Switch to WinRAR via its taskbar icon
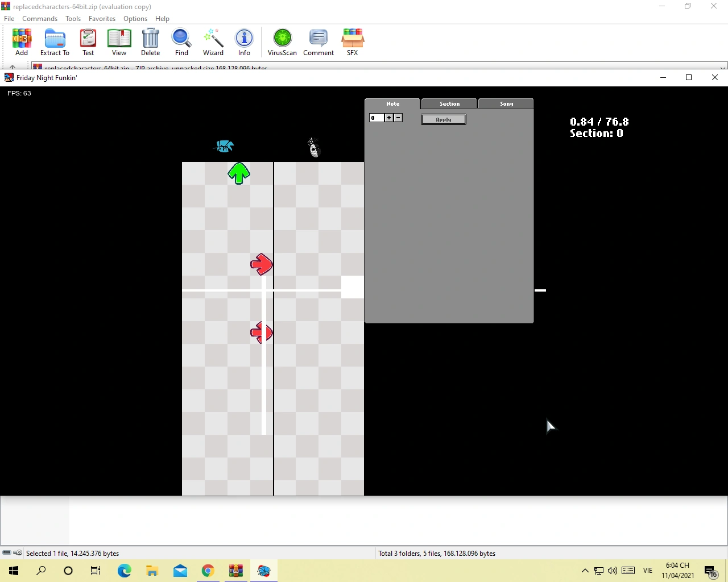Screen dimensions: 728x582 (x=235, y=571)
